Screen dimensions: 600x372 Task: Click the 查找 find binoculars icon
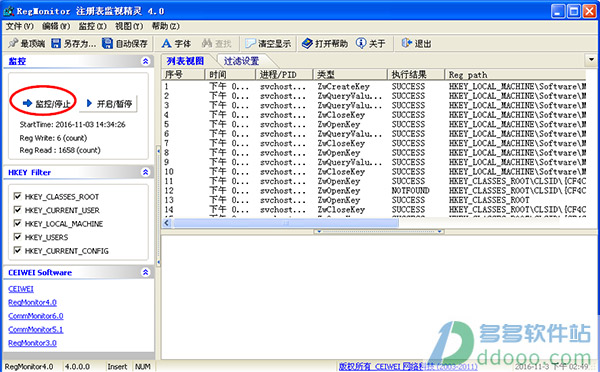(x=207, y=43)
